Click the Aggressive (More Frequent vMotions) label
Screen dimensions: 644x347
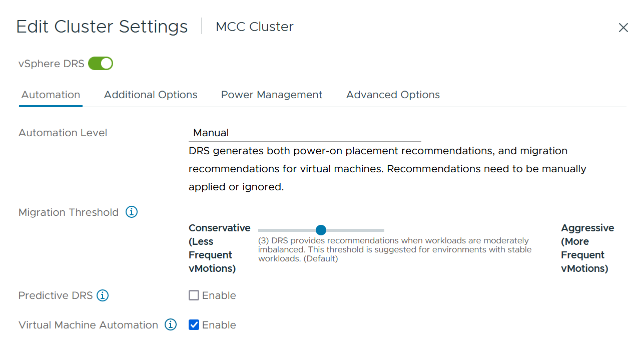(x=587, y=248)
